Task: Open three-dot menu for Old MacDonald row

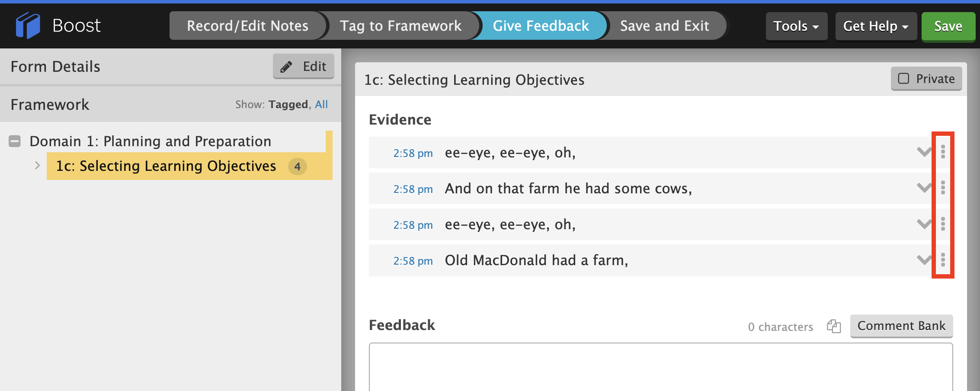Action: pos(943,260)
